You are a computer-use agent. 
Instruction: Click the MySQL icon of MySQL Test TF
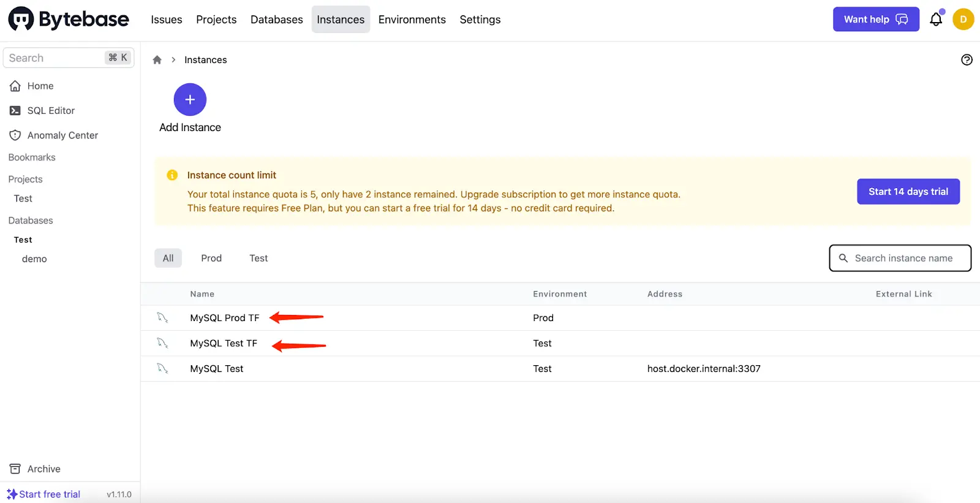tap(162, 343)
